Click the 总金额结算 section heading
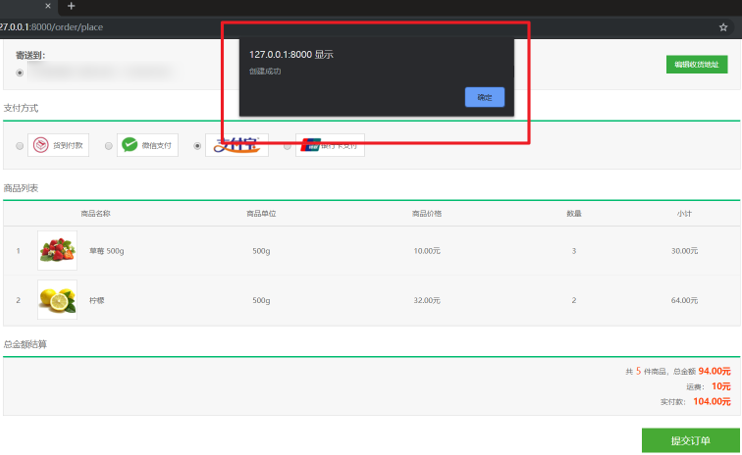 click(x=25, y=344)
